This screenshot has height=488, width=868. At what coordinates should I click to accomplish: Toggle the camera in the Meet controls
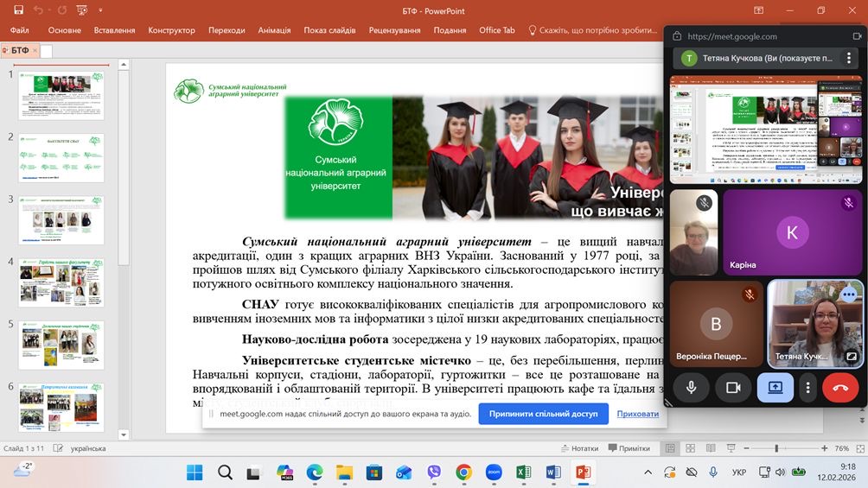[733, 387]
